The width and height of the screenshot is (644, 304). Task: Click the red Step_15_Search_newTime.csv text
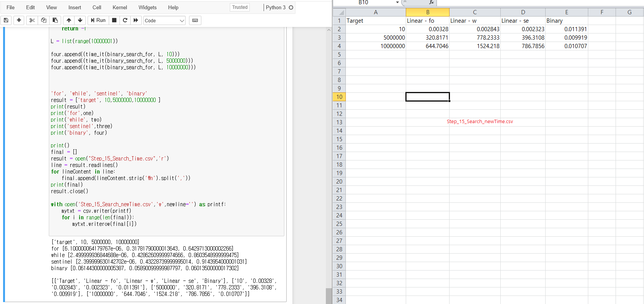(480, 122)
